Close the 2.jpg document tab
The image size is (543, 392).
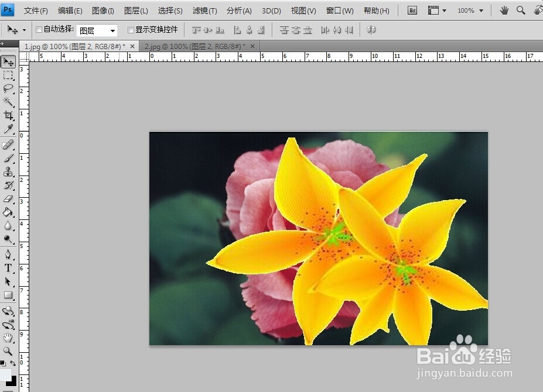(252, 46)
